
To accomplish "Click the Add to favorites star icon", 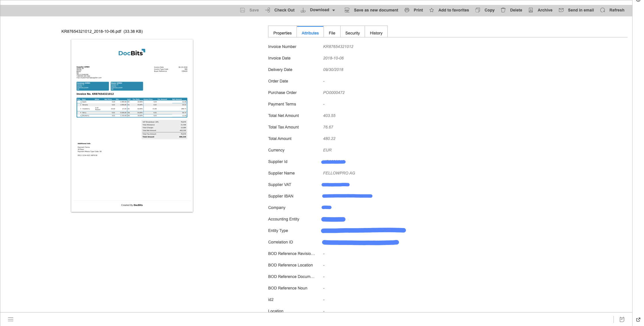I will click(x=432, y=10).
